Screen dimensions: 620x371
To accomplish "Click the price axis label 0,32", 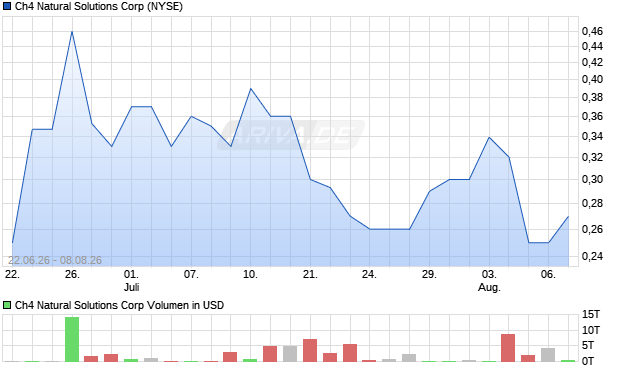I will tap(592, 157).
